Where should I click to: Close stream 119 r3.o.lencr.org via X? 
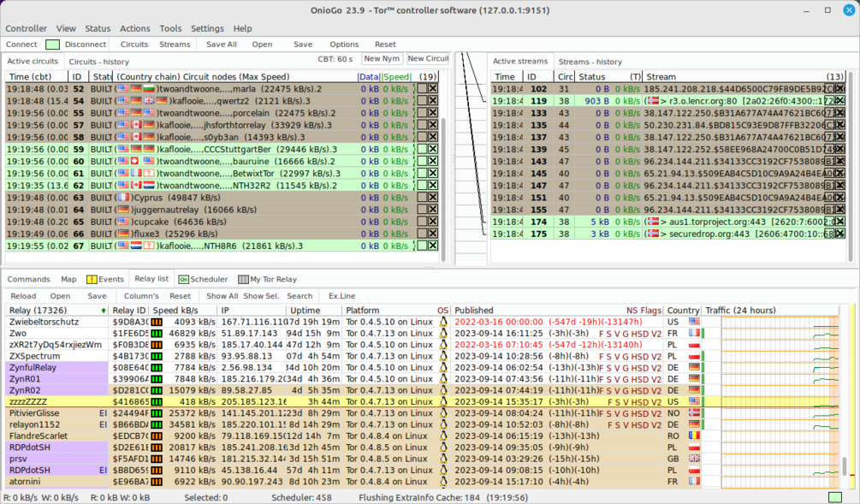(x=839, y=100)
